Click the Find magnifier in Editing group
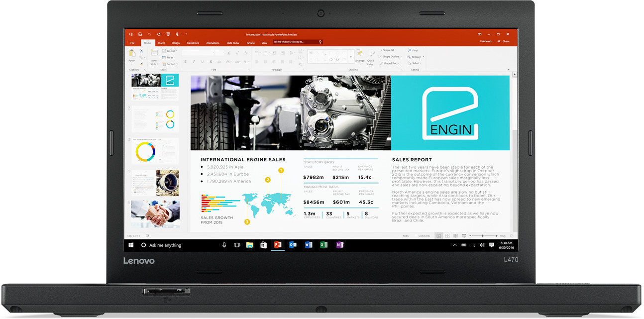Viewport: 644px width, 319px height. [x=410, y=50]
